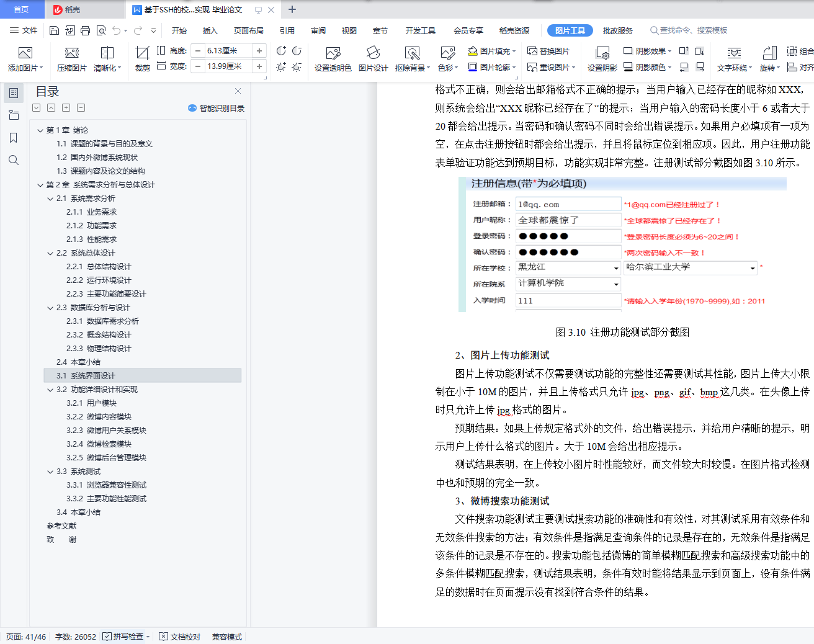Close the 目录 outline panel
The width and height of the screenshot is (814, 644).
pos(238,91)
